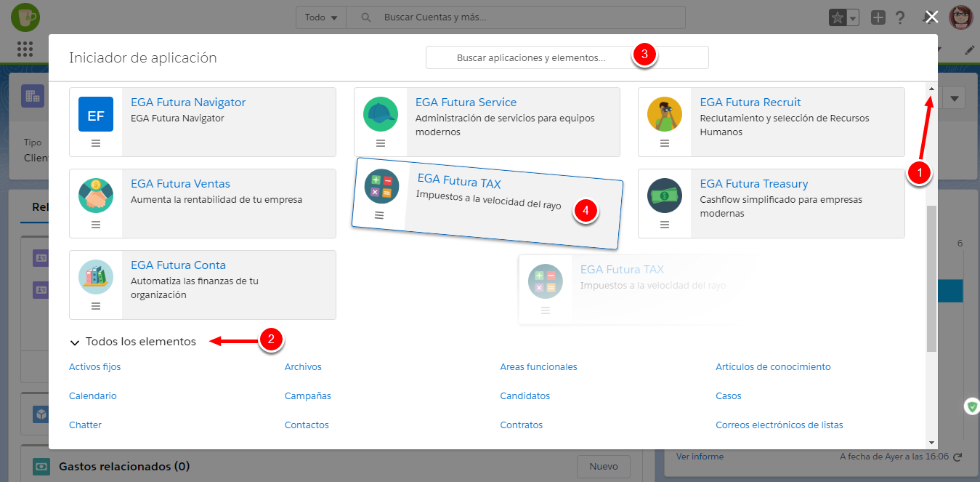Click the EGA Futura Service cap icon
Viewport: 980px width, 482px height.
(381, 114)
